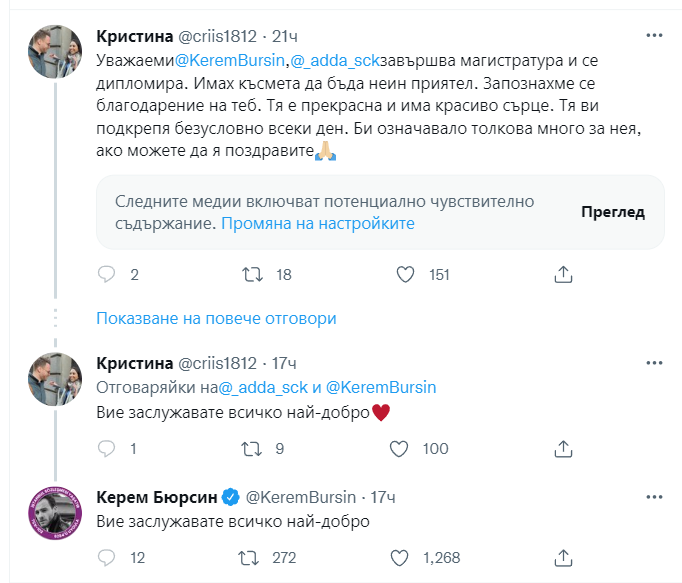Share the first tweet by Кристина

click(563, 275)
